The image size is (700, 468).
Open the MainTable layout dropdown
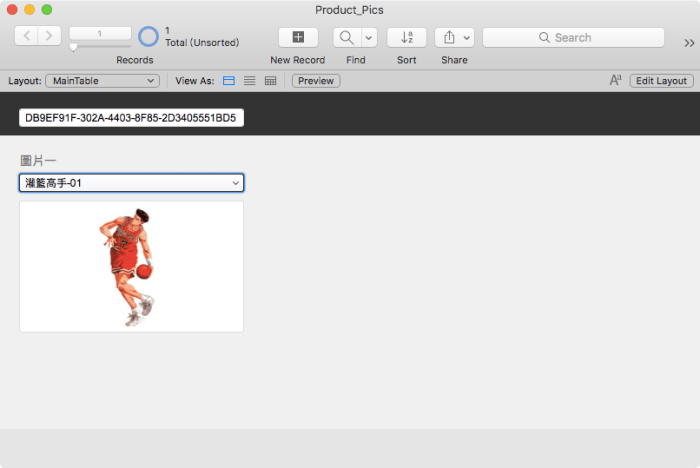(102, 80)
